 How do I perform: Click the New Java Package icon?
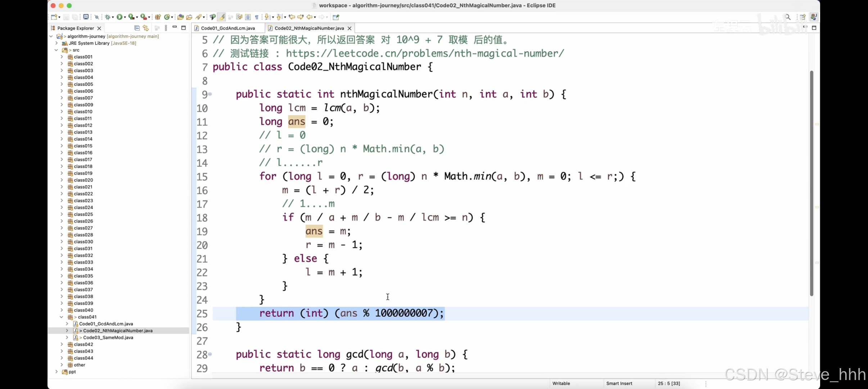point(157,17)
